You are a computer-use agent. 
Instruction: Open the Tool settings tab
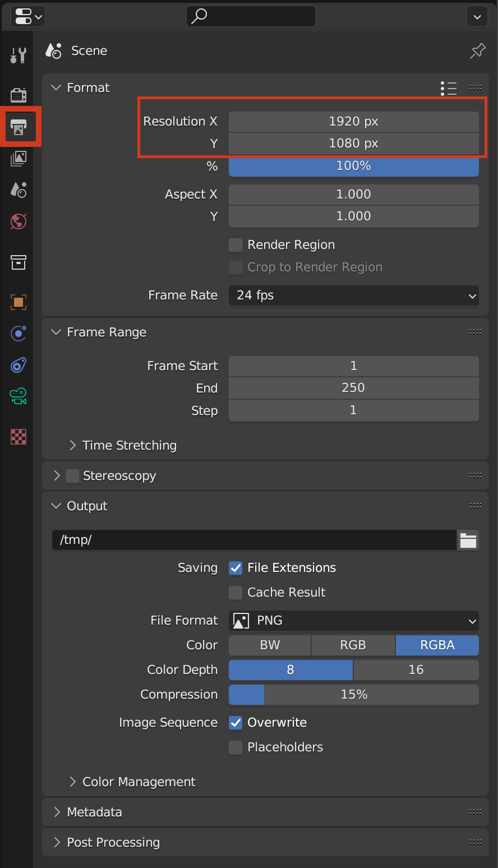19,55
